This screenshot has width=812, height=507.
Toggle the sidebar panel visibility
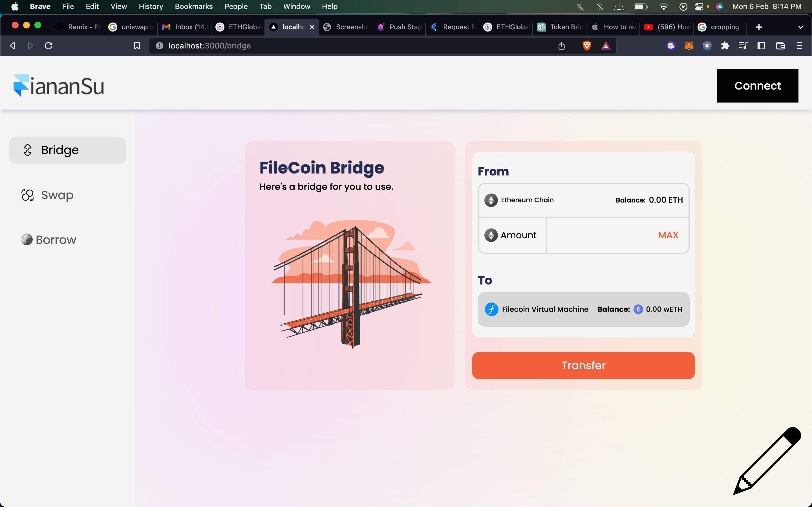click(x=762, y=46)
